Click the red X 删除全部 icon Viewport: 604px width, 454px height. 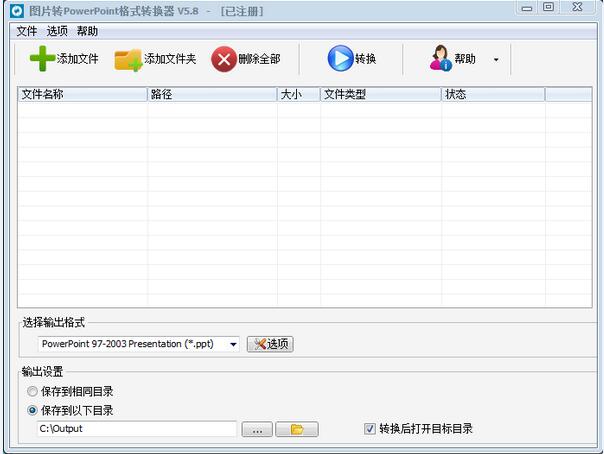pos(224,59)
